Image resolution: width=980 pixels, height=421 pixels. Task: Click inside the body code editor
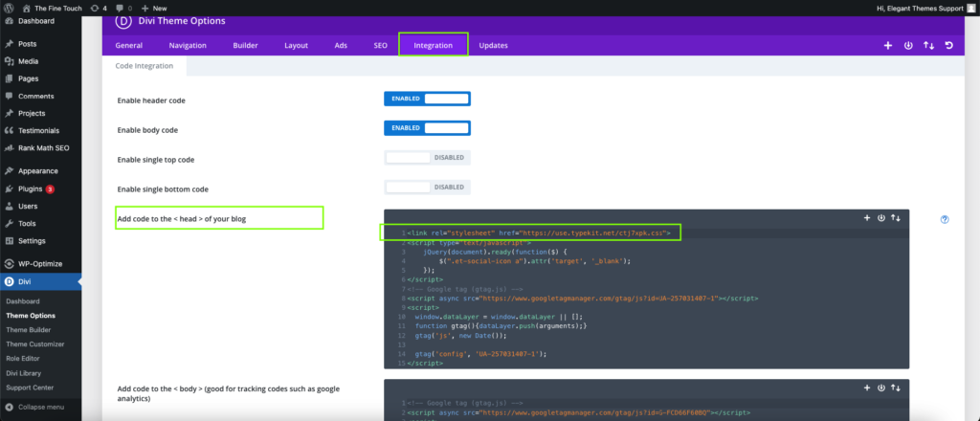(x=646, y=400)
